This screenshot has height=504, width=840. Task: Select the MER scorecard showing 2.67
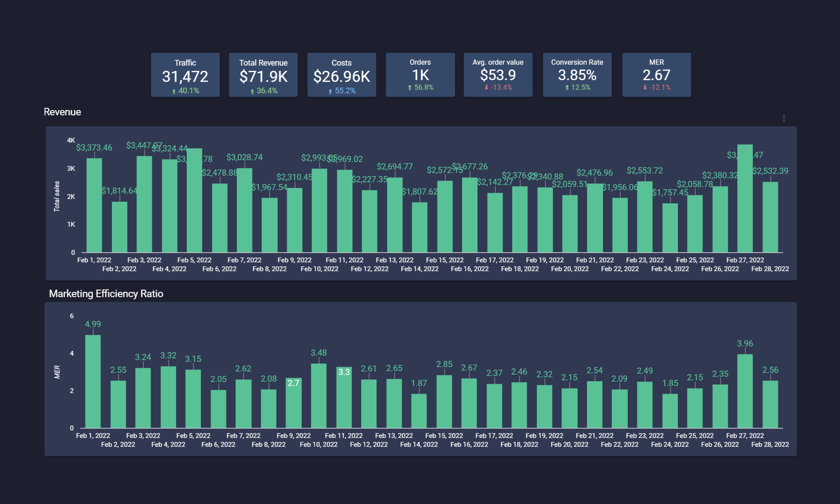point(657,75)
